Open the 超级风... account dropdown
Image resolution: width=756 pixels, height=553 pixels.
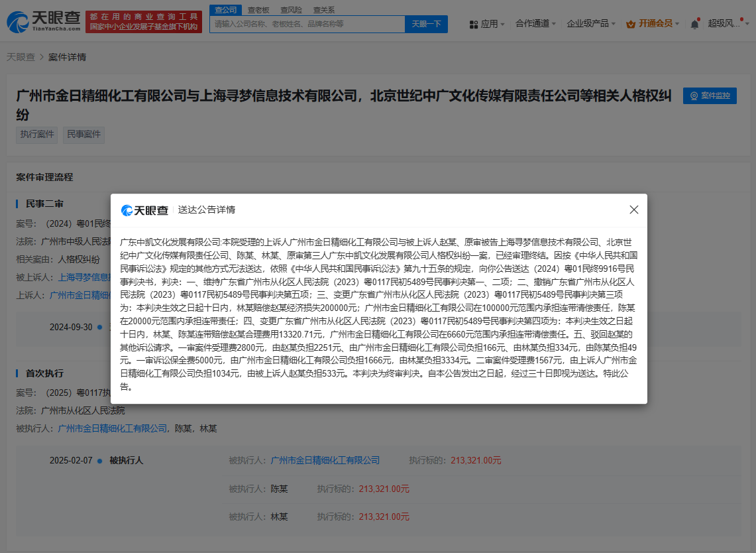pyautogui.click(x=729, y=23)
